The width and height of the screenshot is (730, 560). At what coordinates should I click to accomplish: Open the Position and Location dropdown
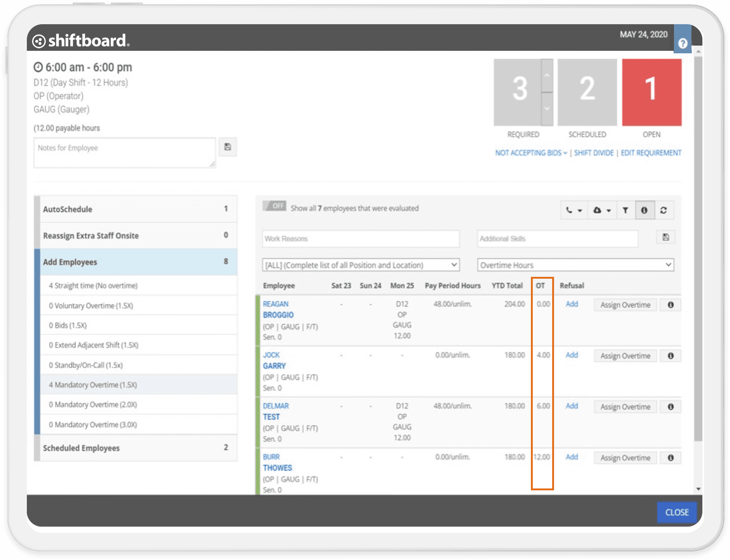click(360, 265)
